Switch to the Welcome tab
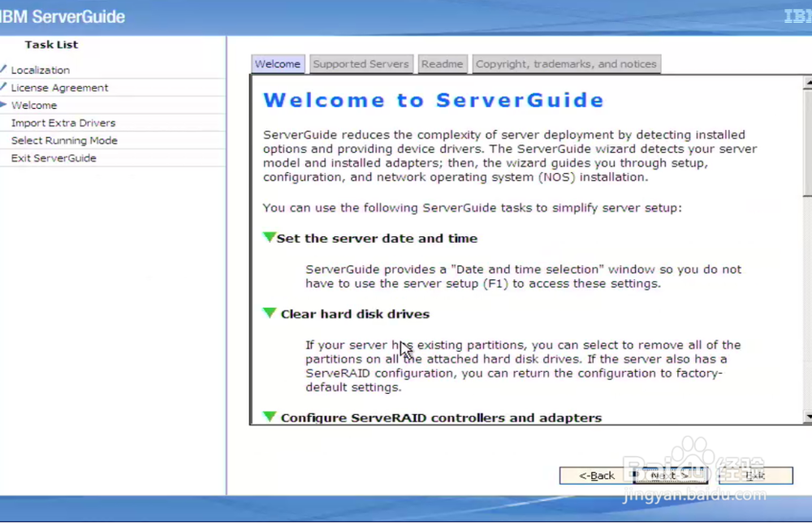 pos(278,64)
